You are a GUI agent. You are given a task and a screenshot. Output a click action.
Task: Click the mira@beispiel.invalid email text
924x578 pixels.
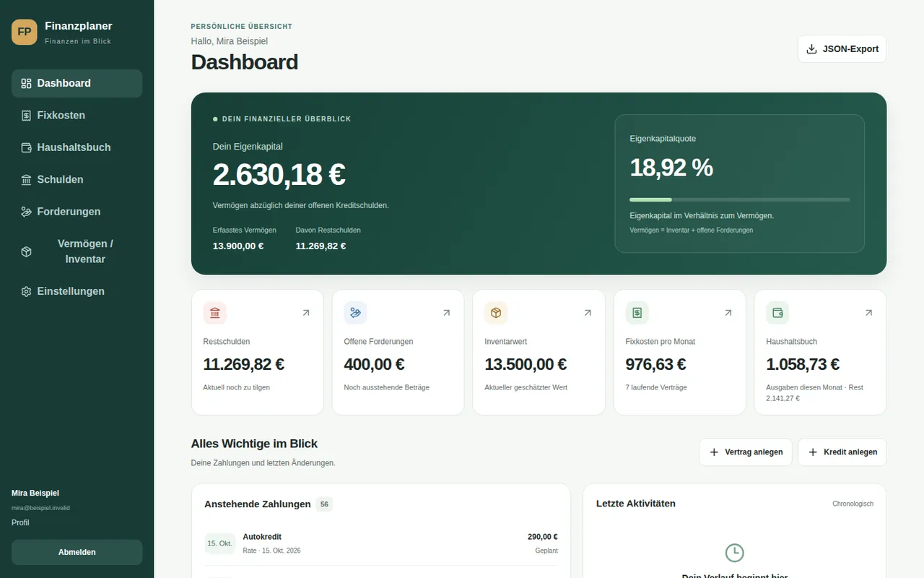click(x=40, y=508)
